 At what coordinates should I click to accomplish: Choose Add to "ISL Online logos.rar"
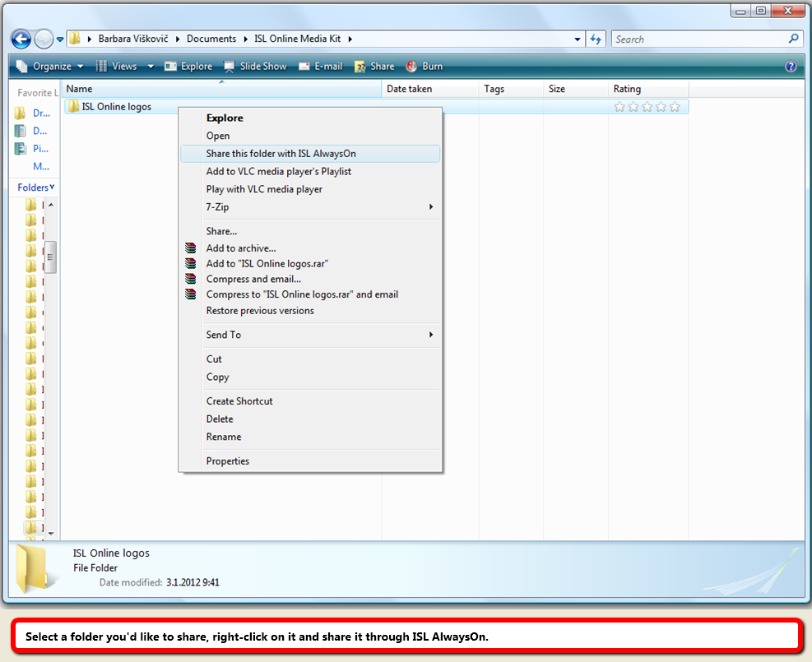point(310,264)
